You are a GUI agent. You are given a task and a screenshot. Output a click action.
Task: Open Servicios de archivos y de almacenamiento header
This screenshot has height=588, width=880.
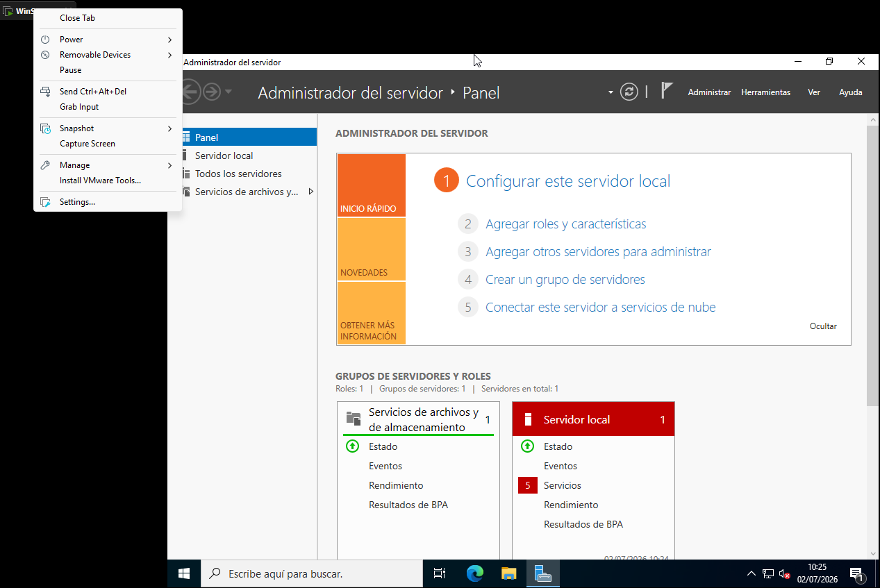(x=418, y=419)
